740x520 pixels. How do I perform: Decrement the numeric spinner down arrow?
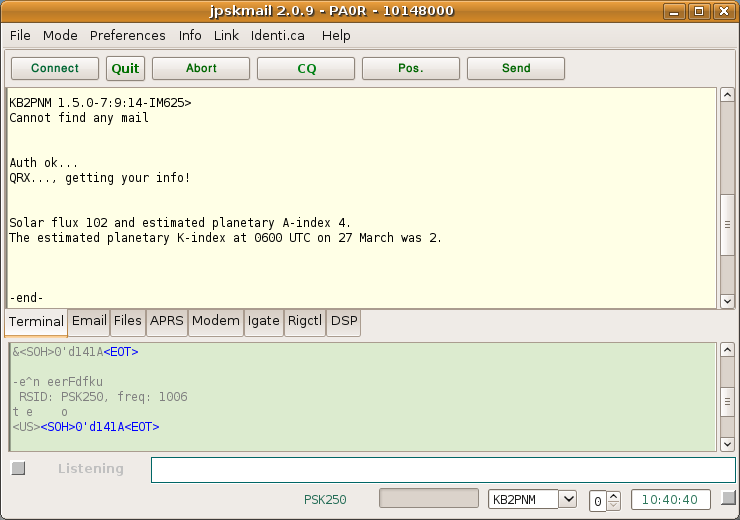[614, 504]
